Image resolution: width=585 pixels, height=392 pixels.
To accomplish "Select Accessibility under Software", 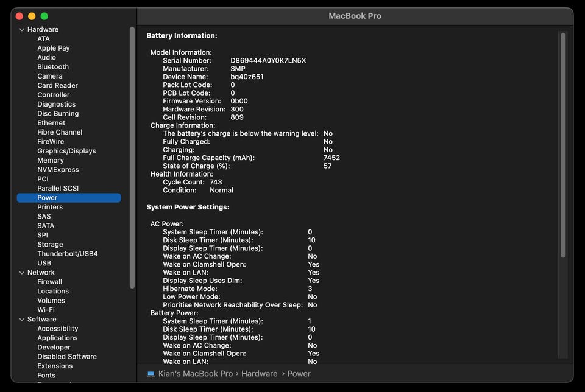I will point(57,329).
